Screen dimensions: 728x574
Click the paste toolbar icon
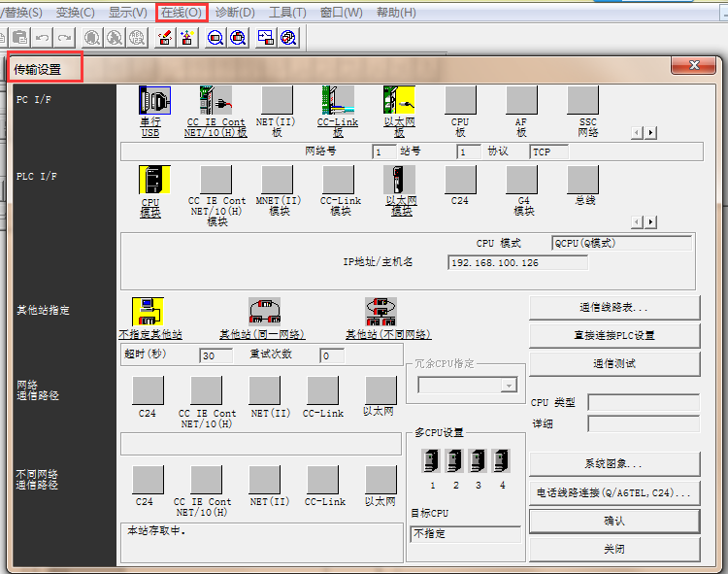click(x=20, y=38)
